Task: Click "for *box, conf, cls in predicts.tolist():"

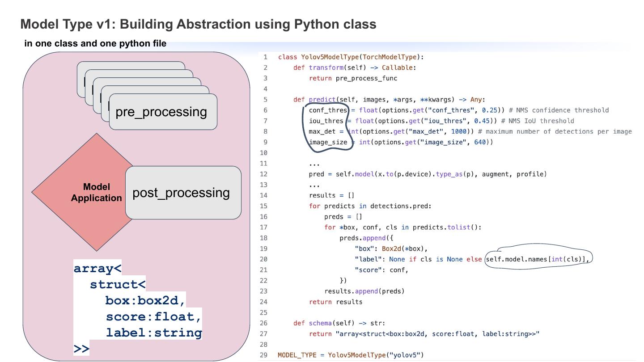Action: tap(403, 227)
